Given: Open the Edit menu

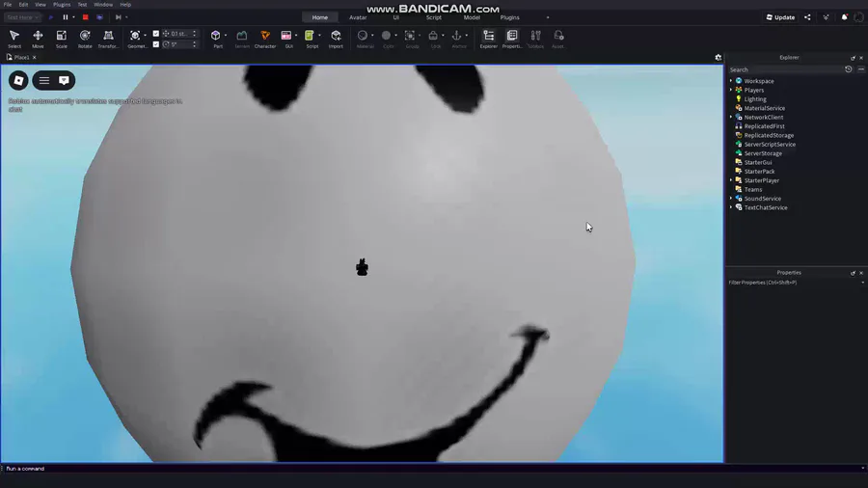Looking at the screenshot, I should pos(23,5).
